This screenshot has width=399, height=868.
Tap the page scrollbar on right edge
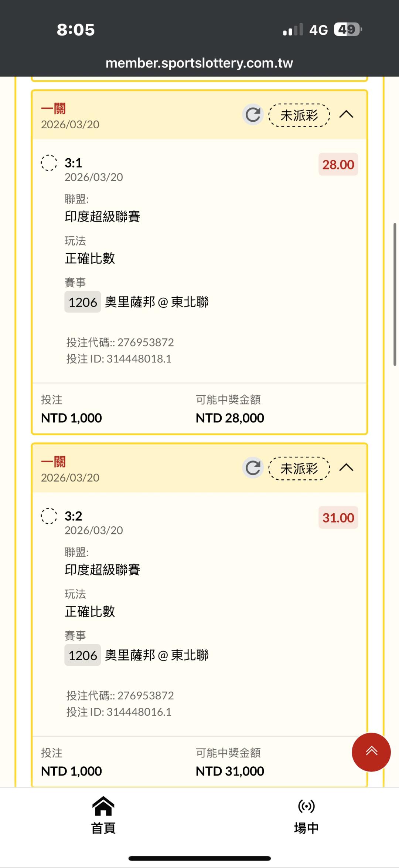click(395, 294)
